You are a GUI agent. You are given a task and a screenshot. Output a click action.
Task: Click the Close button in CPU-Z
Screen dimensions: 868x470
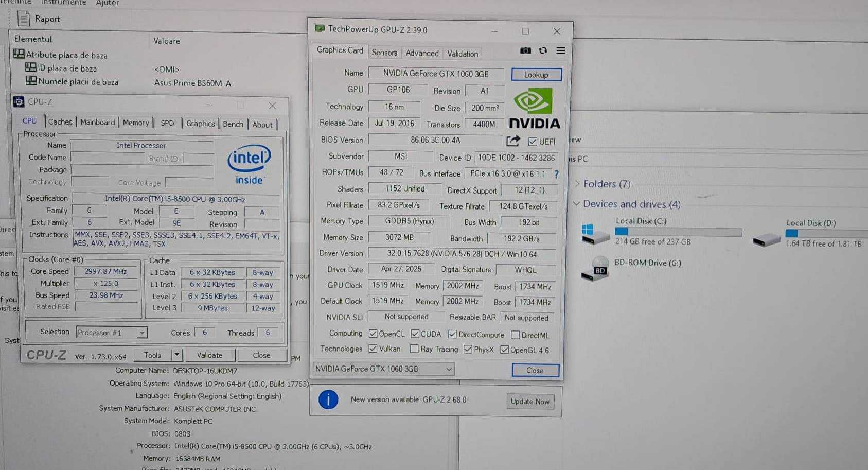(261, 356)
